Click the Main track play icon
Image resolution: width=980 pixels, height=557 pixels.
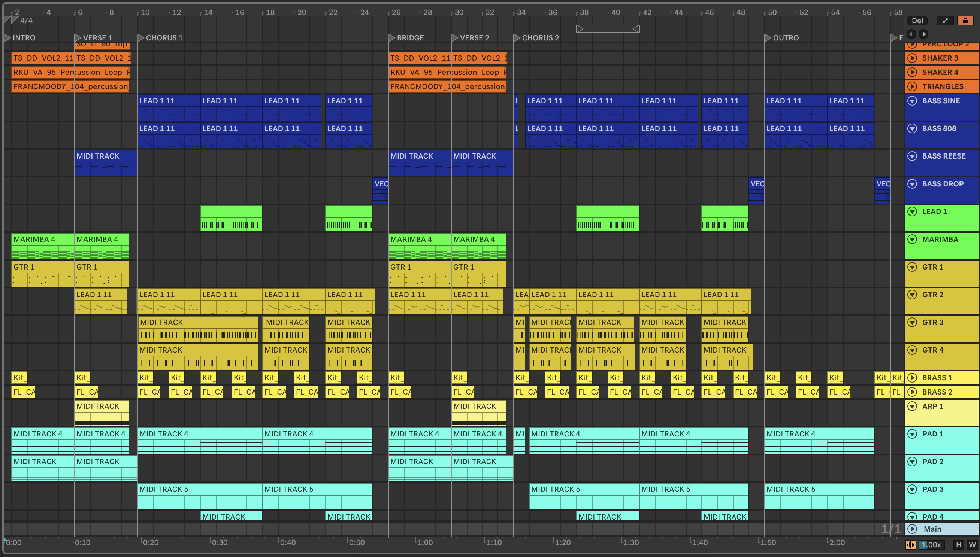tap(913, 529)
